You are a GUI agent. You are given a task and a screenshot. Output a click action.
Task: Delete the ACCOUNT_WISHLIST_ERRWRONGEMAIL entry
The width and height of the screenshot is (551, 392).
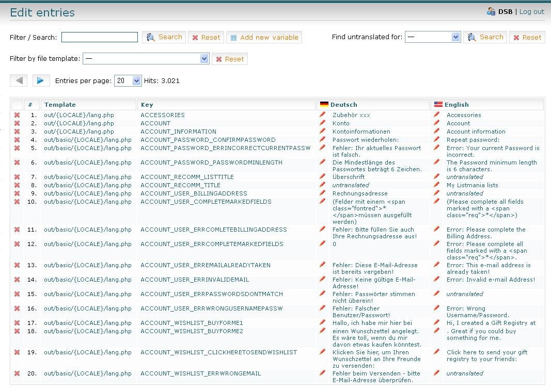point(17,373)
